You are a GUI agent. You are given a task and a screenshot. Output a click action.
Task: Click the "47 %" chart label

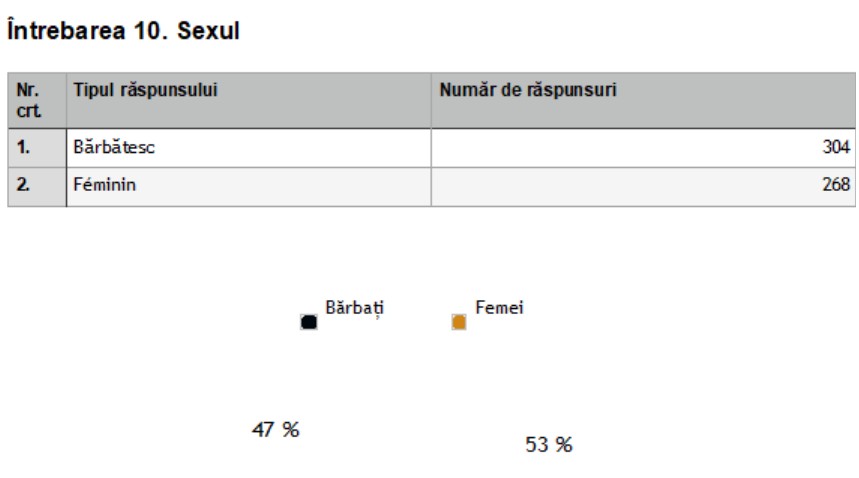tap(275, 430)
